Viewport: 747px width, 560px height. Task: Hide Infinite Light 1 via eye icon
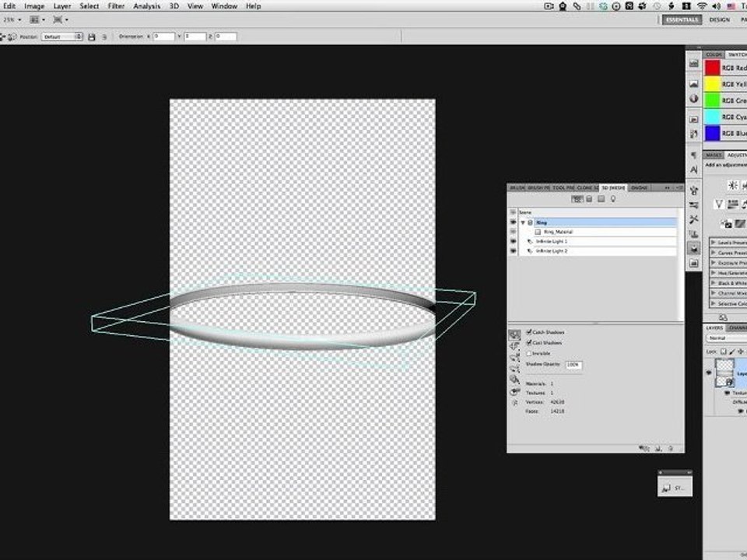[513, 241]
